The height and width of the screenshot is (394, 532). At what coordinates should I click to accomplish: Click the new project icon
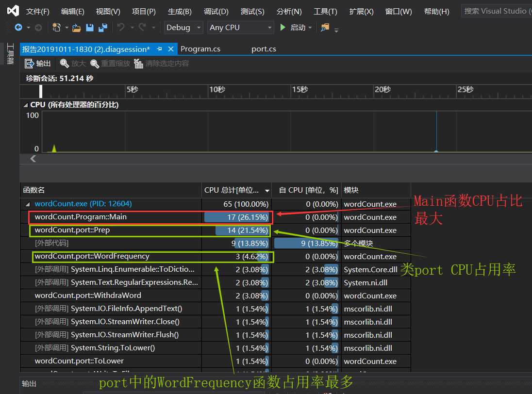[57, 28]
